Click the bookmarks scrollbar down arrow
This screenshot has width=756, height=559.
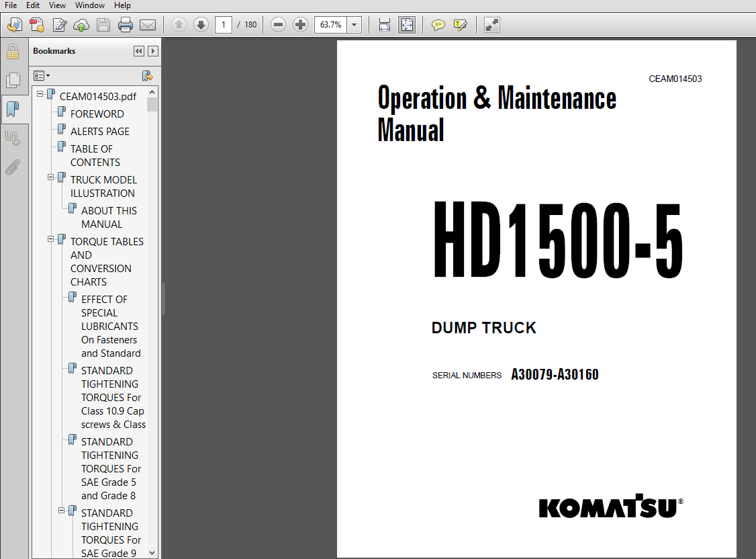[x=152, y=553]
